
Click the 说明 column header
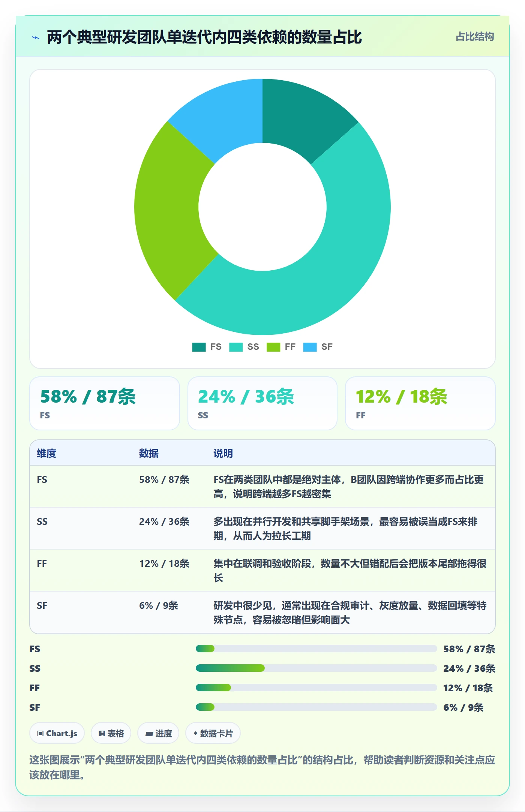[x=223, y=453]
